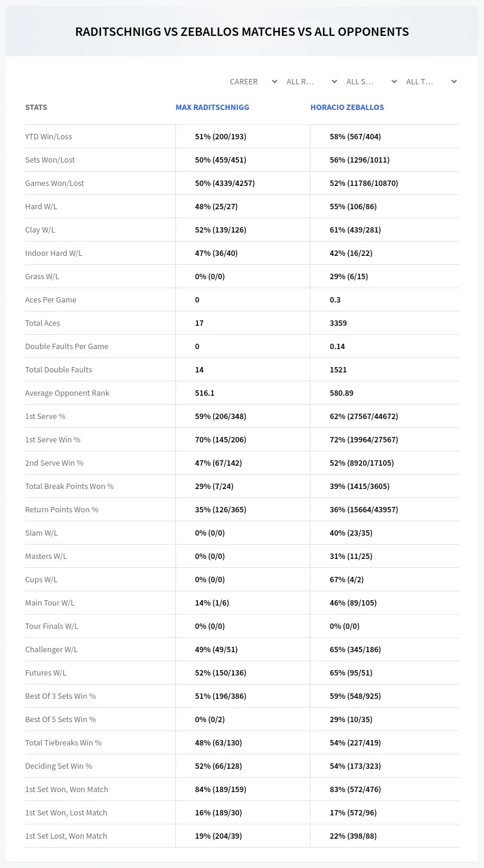Viewport: 484px width, 868px height.
Task: Select the Total Tiebreaks Win % label
Action: tap(63, 742)
